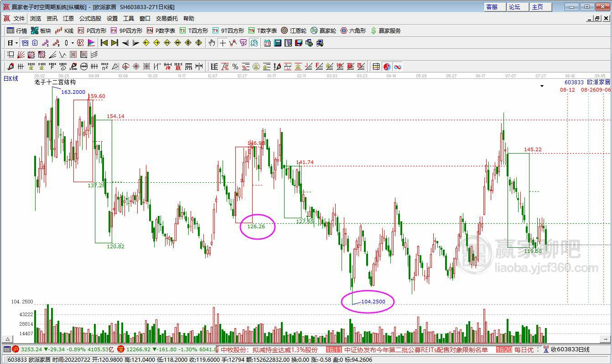Image resolution: width=612 pixels, height=364 pixels.
Task: Click the 老子十二宫结构 chart label
Action: (x=55, y=82)
